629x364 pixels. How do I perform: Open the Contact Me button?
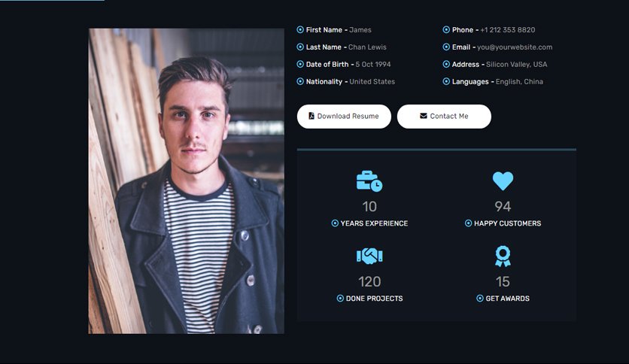(x=444, y=117)
